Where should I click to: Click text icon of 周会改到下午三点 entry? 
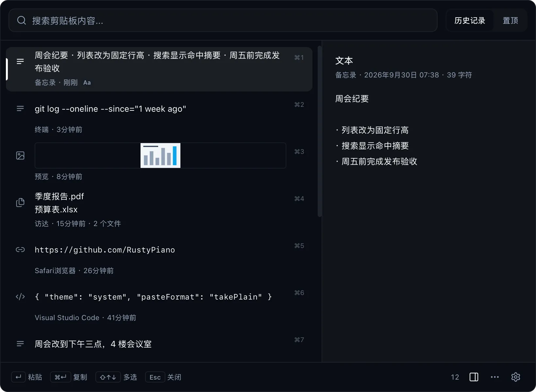pos(20,344)
